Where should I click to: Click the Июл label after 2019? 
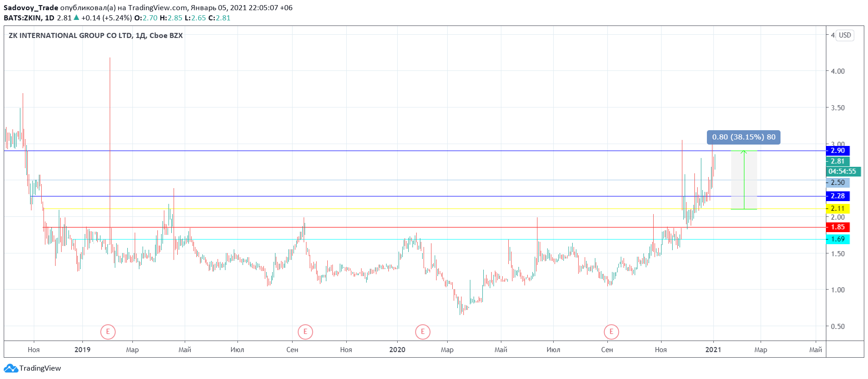point(237,350)
